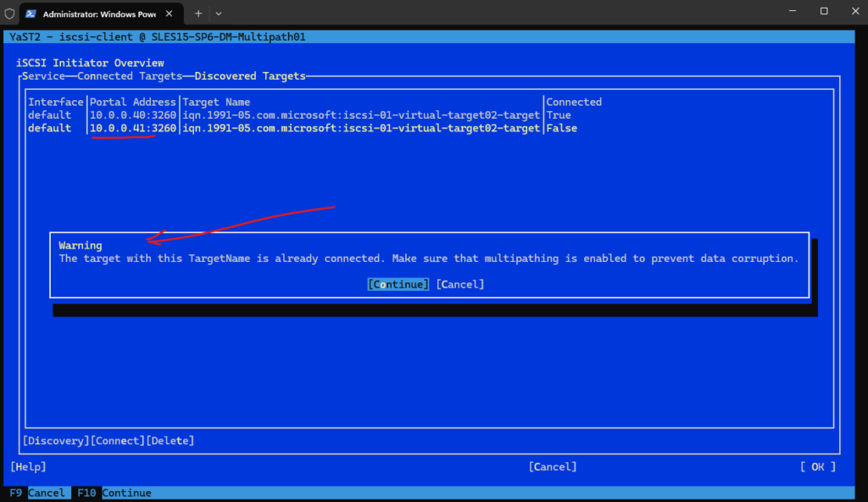868x502 pixels.
Task: Select the row with portal 10.0.0.41:3260
Action: pyautogui.click(x=303, y=128)
